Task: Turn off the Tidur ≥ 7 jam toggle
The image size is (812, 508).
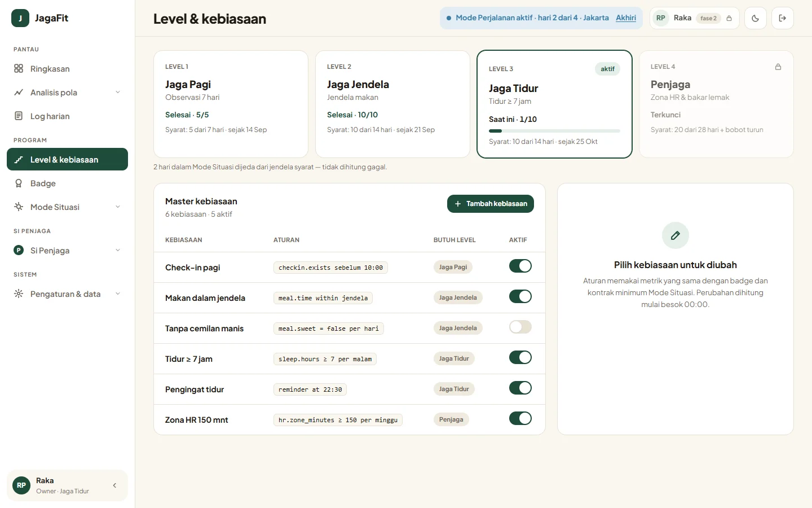Action: coord(520,358)
